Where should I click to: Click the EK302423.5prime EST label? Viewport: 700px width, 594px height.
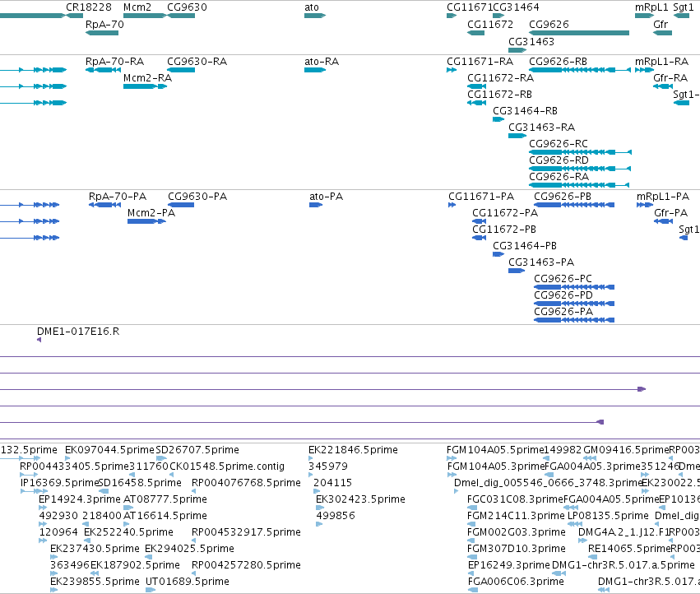(x=361, y=499)
